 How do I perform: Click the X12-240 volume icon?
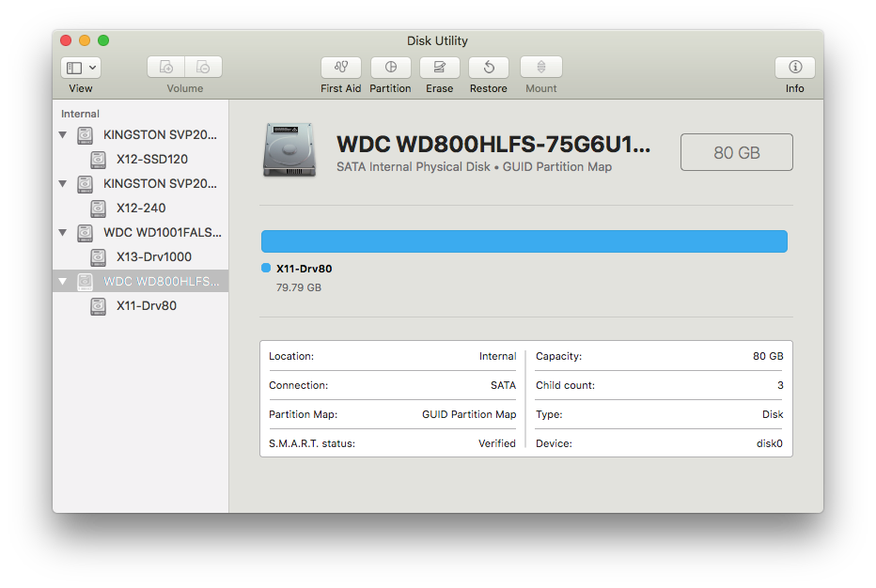point(99,209)
